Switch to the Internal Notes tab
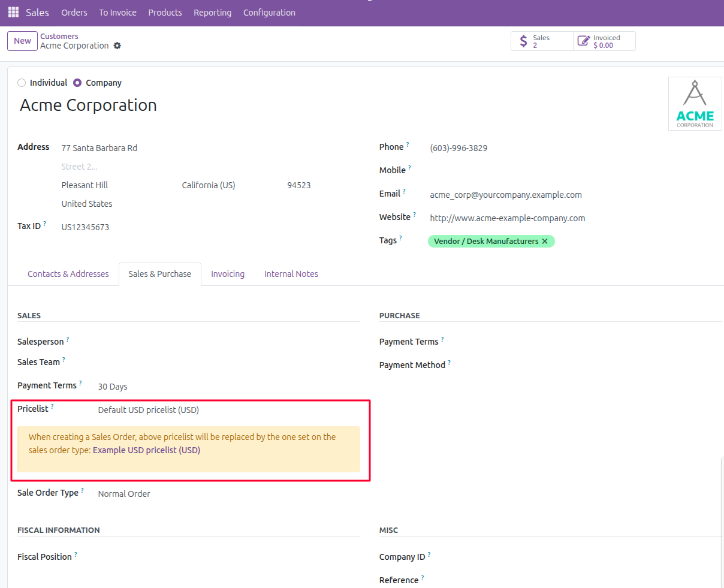 [291, 274]
